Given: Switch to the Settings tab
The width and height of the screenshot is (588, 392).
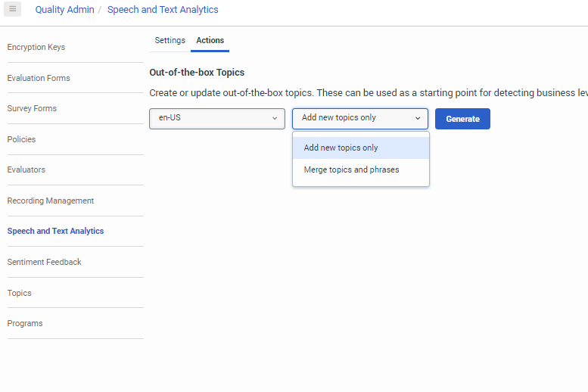Looking at the screenshot, I should click(x=170, y=41).
